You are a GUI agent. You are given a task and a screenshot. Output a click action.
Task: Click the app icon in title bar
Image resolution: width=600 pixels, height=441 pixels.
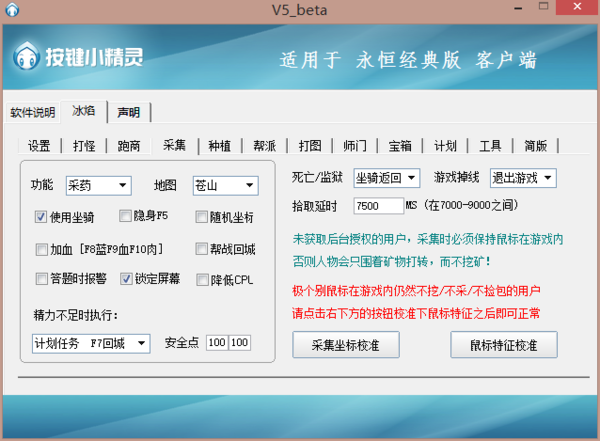pyautogui.click(x=12, y=9)
